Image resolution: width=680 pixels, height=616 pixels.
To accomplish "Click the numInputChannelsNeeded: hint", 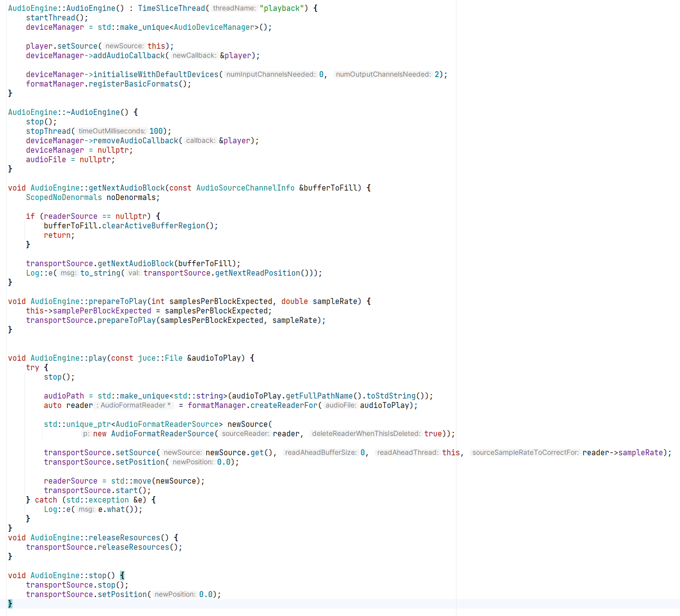I will [271, 75].
